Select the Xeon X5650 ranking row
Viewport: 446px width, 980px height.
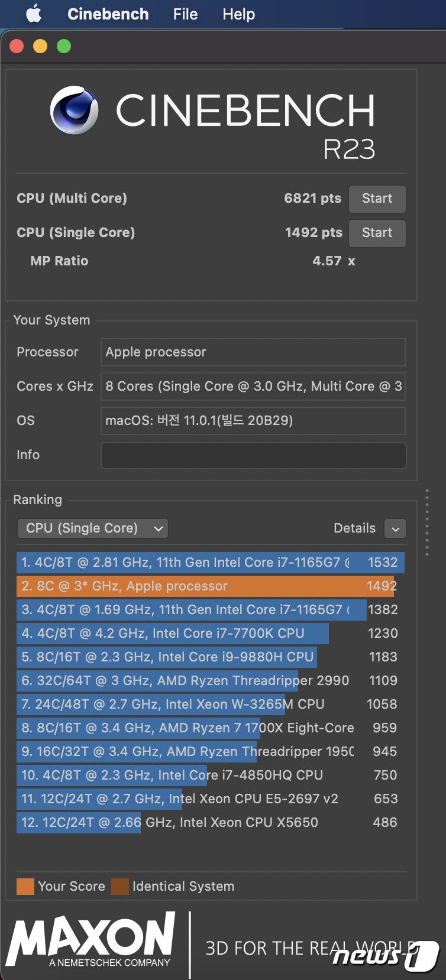207,823
